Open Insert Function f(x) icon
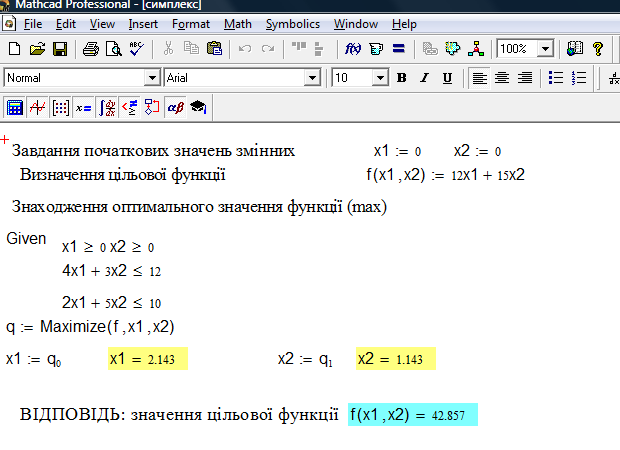The height and width of the screenshot is (450, 620). pos(353,49)
